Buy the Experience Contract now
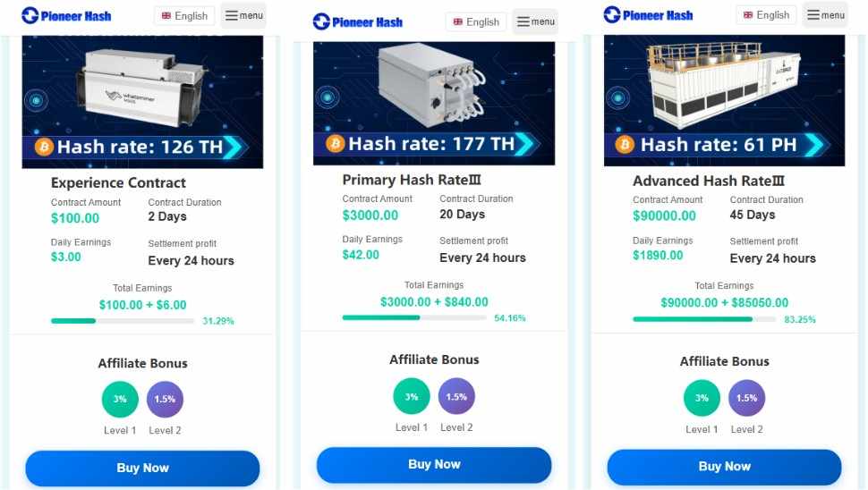This screenshot has height=490, width=868. pos(142,468)
